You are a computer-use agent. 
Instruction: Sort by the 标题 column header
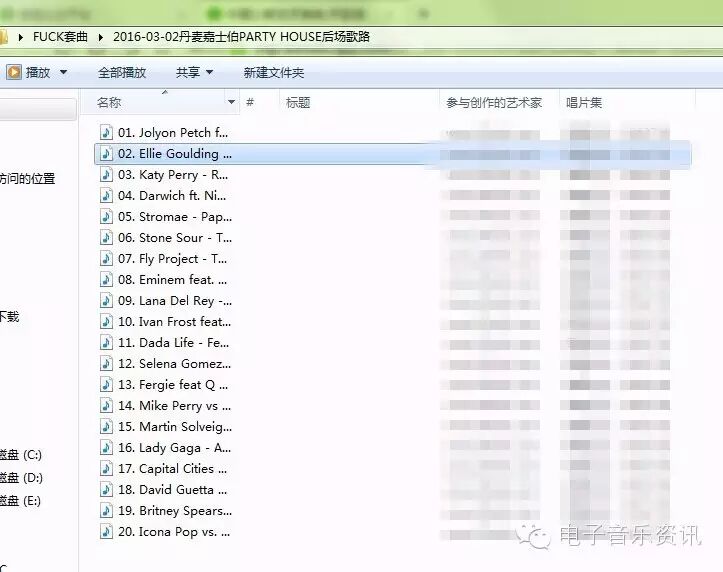[x=298, y=102]
